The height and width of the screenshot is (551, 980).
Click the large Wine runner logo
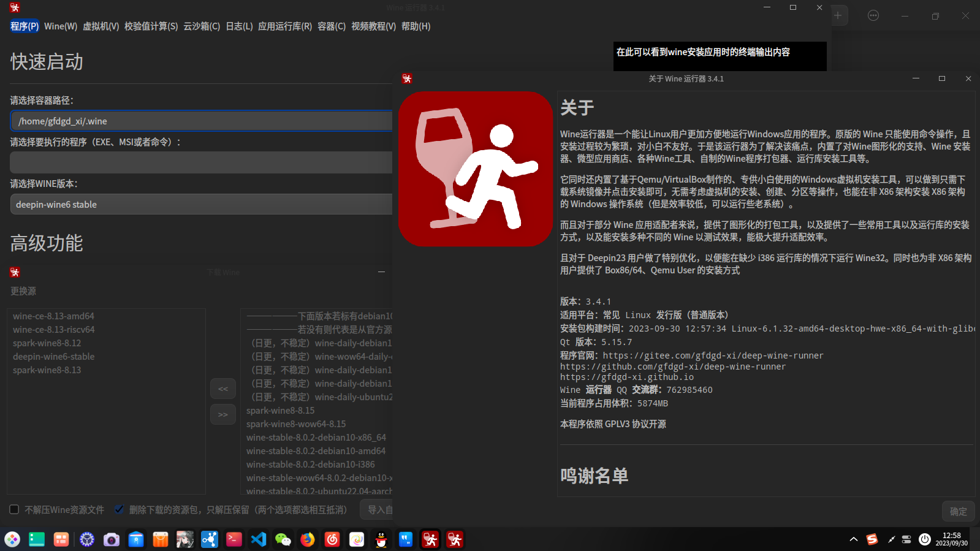(x=476, y=169)
